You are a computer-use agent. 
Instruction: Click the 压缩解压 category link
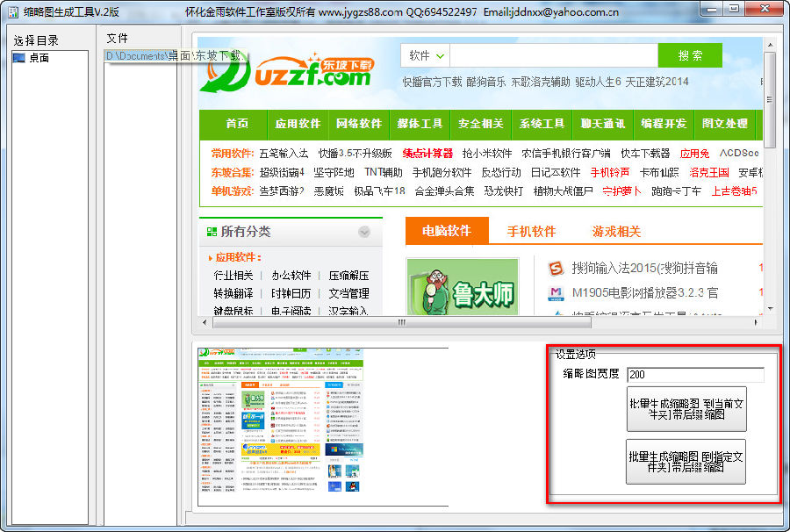[348, 276]
